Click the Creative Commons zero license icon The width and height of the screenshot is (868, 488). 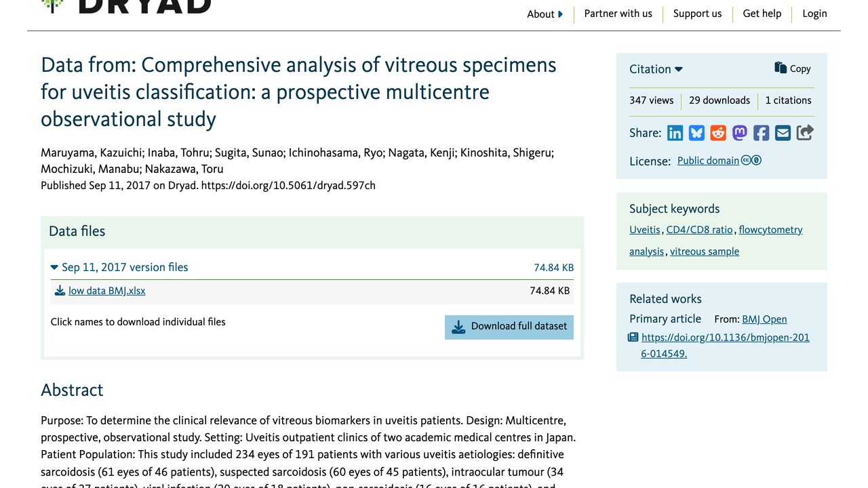tap(751, 161)
